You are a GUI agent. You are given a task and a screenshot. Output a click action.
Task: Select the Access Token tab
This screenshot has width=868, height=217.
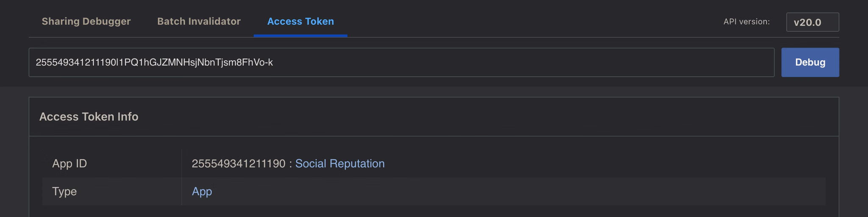pyautogui.click(x=300, y=21)
